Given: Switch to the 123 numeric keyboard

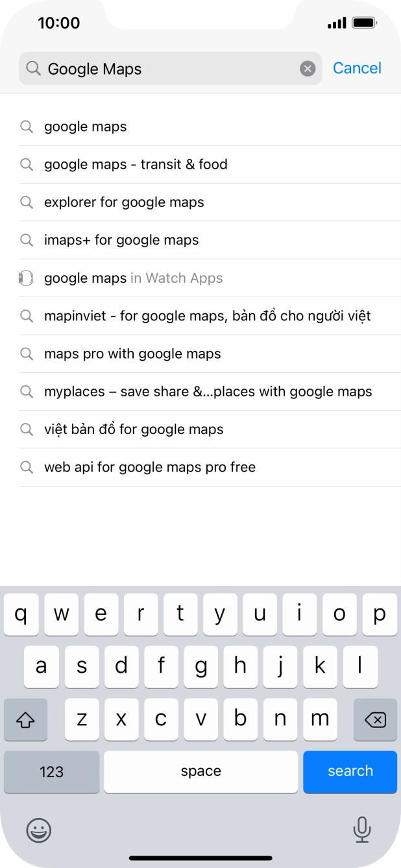Looking at the screenshot, I should (x=51, y=771).
